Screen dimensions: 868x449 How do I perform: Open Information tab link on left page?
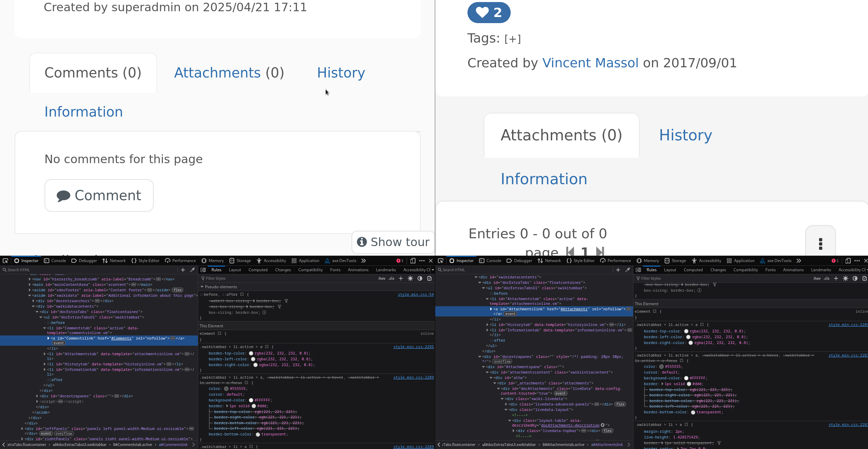pos(84,112)
